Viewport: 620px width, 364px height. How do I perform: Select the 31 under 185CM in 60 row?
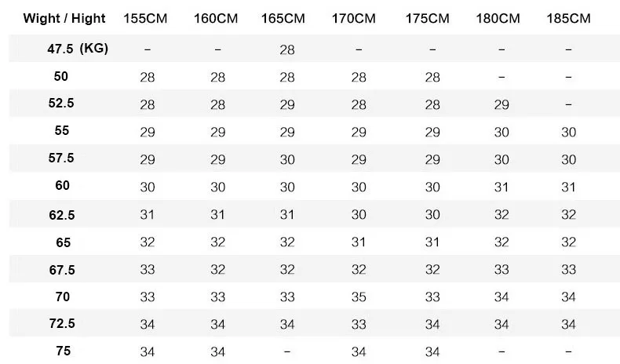click(568, 187)
